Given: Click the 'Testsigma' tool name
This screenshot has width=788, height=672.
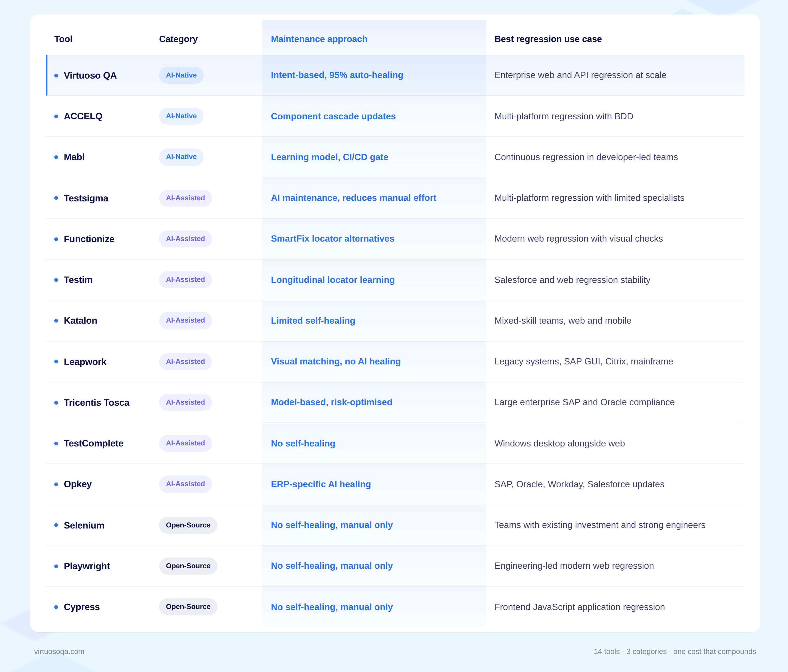Looking at the screenshot, I should click(x=86, y=198).
